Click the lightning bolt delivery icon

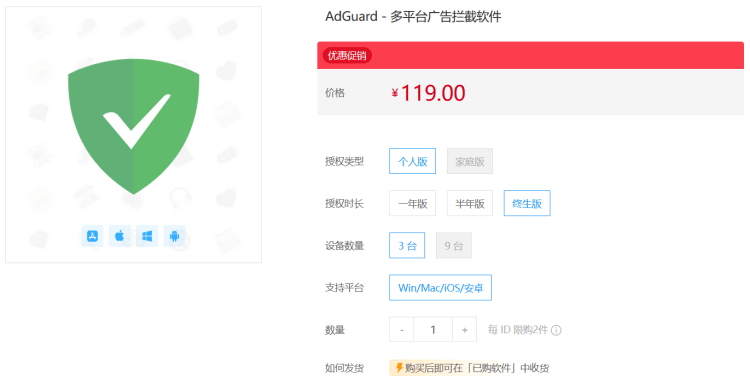[x=399, y=368]
